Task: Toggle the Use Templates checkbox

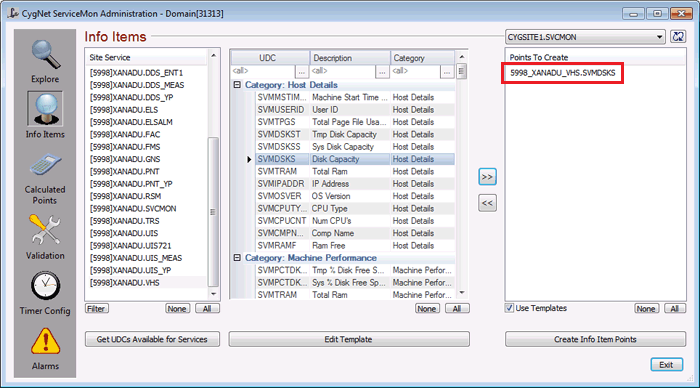Action: 509,308
